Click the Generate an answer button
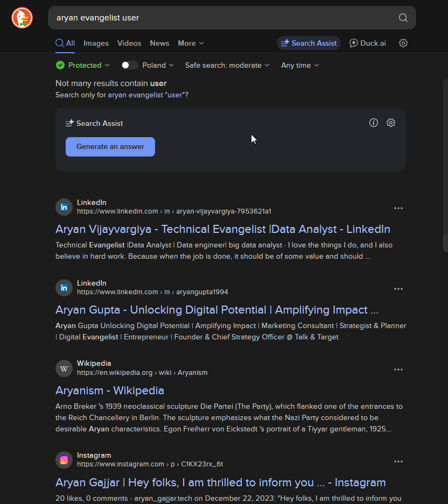Screen dimensions: 448x504 tap(110, 147)
